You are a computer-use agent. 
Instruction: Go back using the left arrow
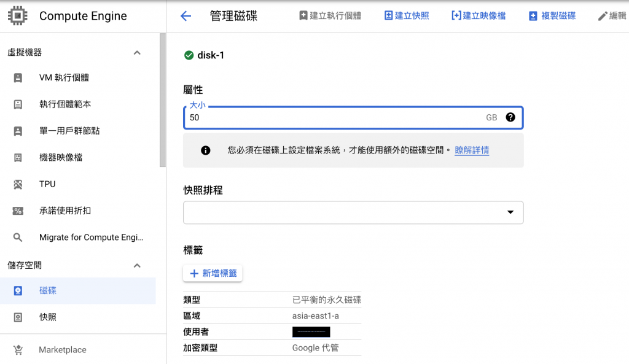pyautogui.click(x=186, y=16)
